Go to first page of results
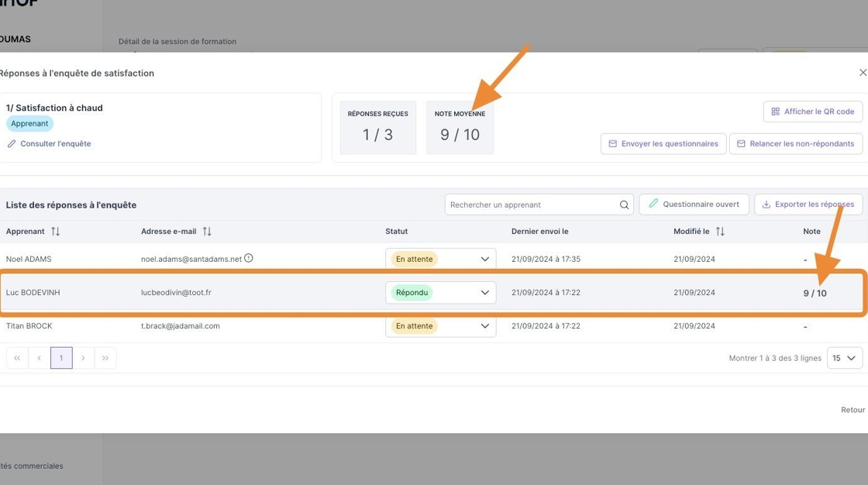 (17, 358)
